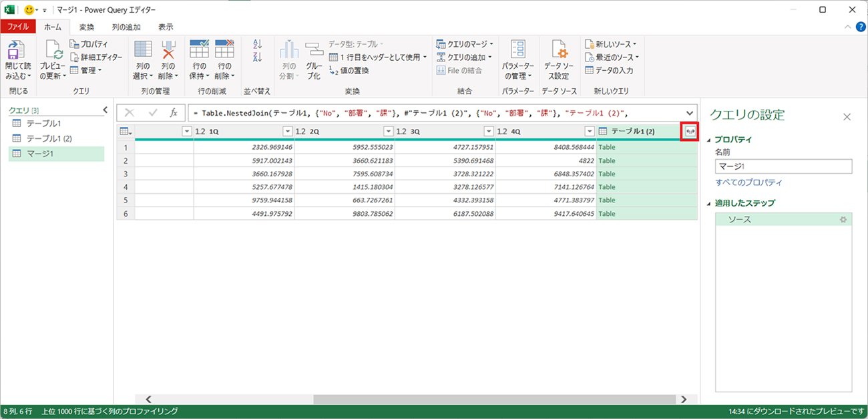
Task: Select row number 3 header
Action: click(x=126, y=174)
